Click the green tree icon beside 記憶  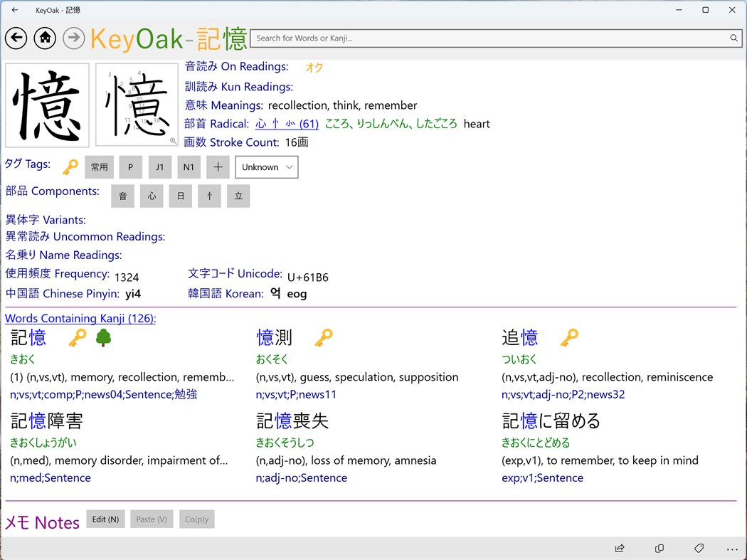coord(104,338)
